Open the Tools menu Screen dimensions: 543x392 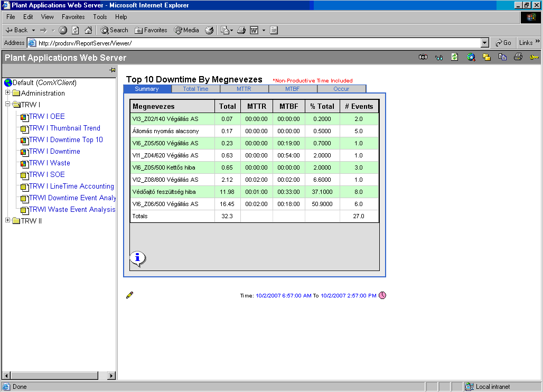100,17
